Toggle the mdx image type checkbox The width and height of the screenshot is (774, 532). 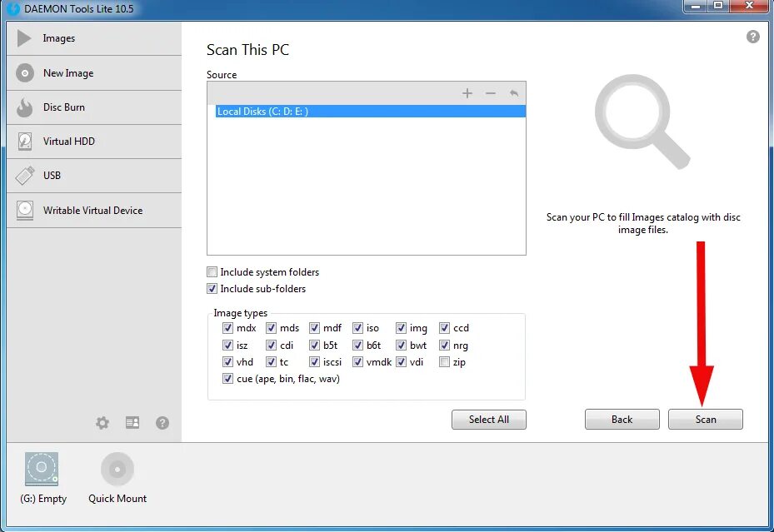pos(227,328)
